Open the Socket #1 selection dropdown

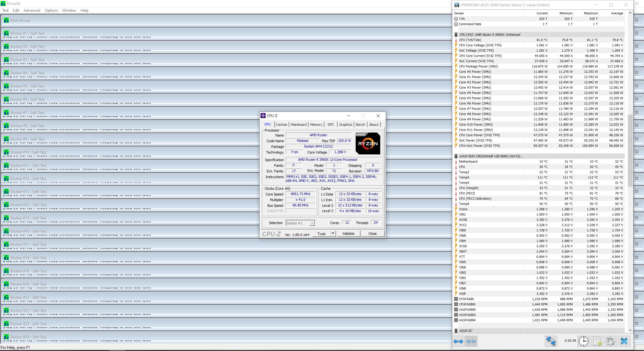[x=300, y=223]
